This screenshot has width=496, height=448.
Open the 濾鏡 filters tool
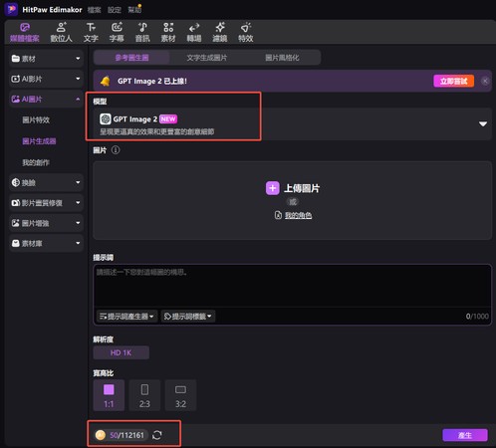coord(220,32)
